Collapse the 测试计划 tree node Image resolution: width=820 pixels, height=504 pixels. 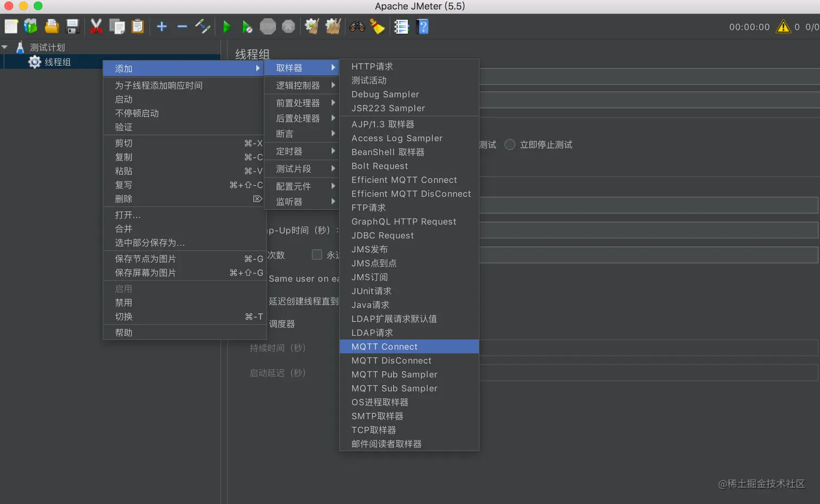click(x=5, y=47)
